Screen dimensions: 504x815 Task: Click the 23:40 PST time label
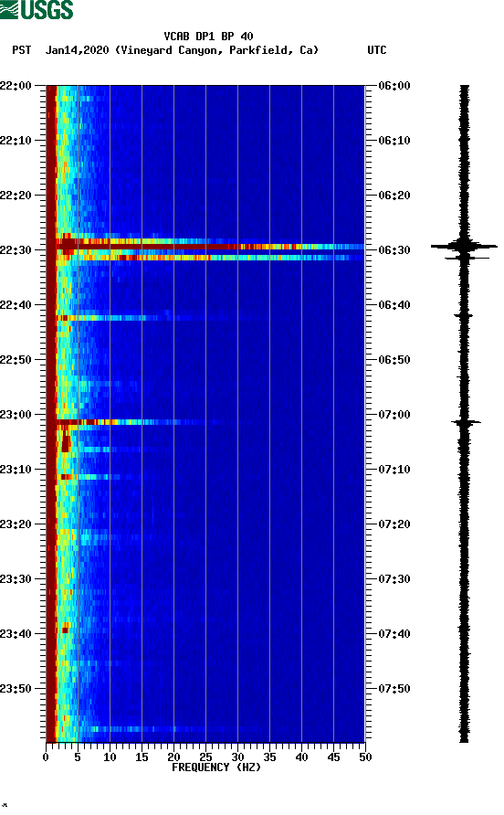click(16, 634)
